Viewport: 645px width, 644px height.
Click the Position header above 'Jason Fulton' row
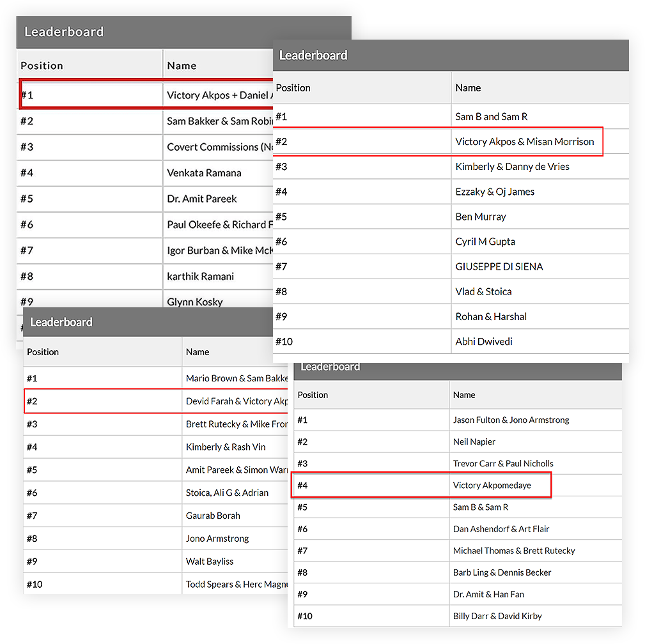tap(371, 395)
